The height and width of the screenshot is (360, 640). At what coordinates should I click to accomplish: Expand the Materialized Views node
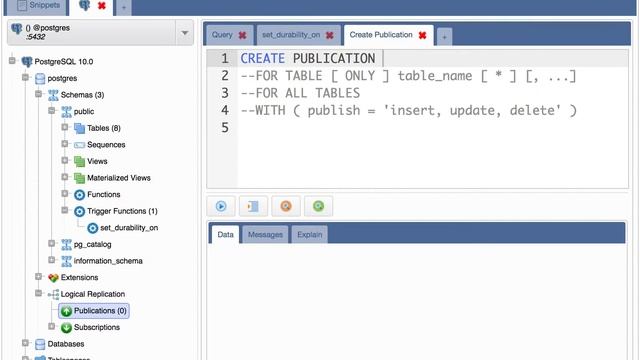point(64,177)
